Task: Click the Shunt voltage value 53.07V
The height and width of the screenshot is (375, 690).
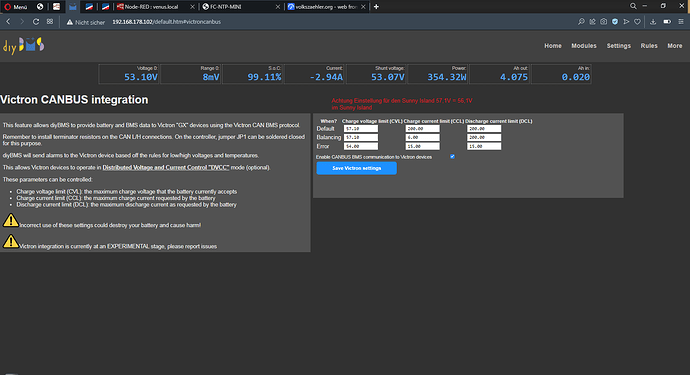Action: 388,77
